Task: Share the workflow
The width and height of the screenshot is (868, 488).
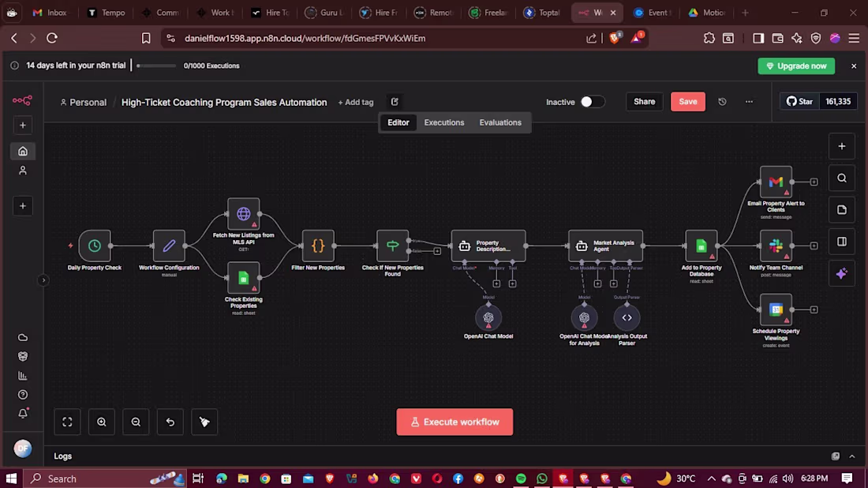Action: [x=645, y=102]
